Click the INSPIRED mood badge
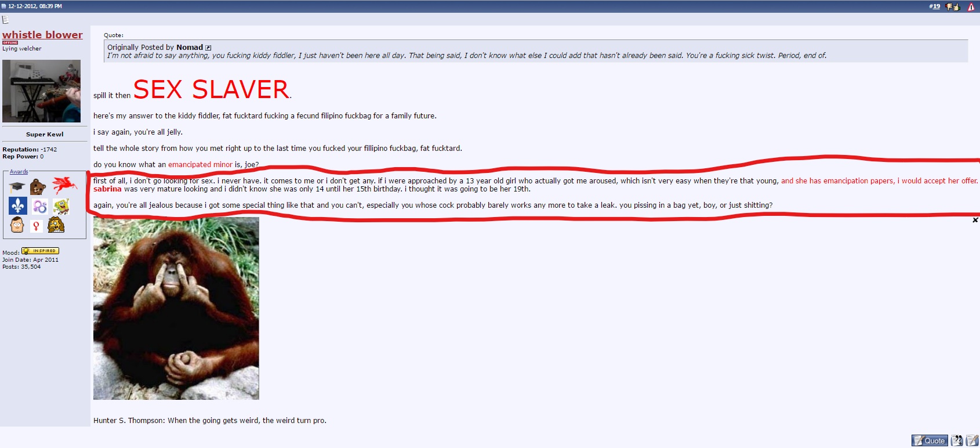Screen dimensions: 980x448 (40, 251)
